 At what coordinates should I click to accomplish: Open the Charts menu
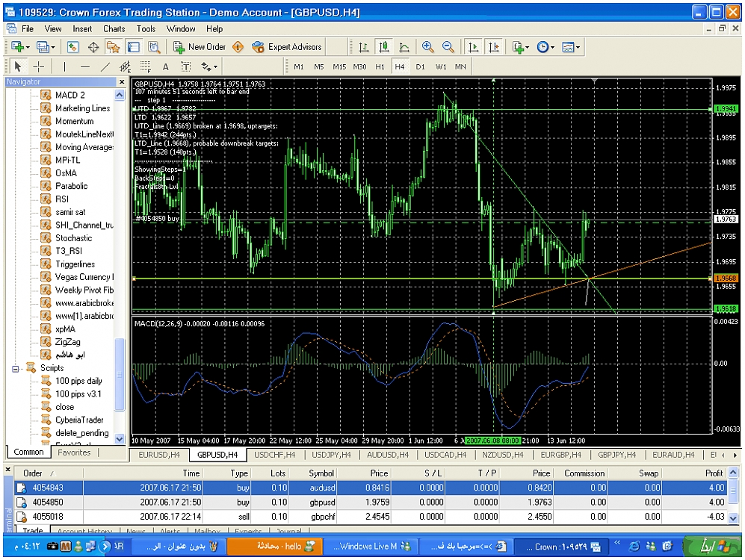click(114, 29)
